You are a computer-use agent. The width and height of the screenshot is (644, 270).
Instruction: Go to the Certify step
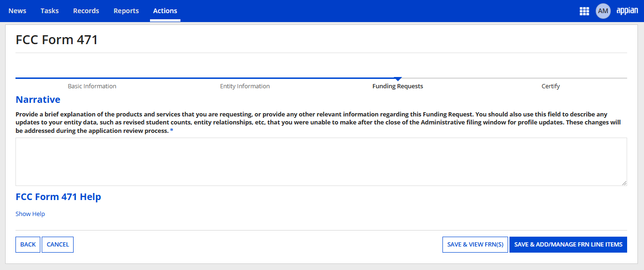pyautogui.click(x=550, y=86)
